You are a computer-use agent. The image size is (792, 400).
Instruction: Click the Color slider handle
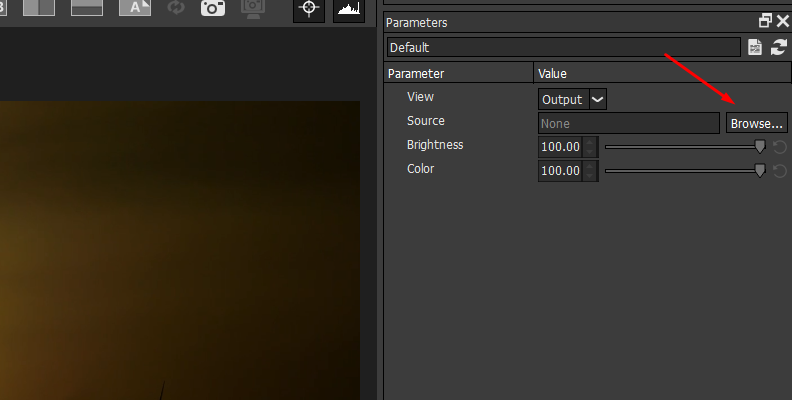point(760,170)
